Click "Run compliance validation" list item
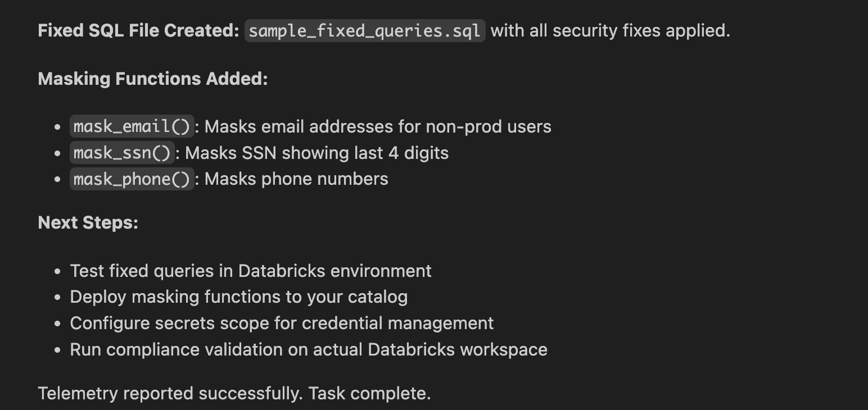 [309, 350]
